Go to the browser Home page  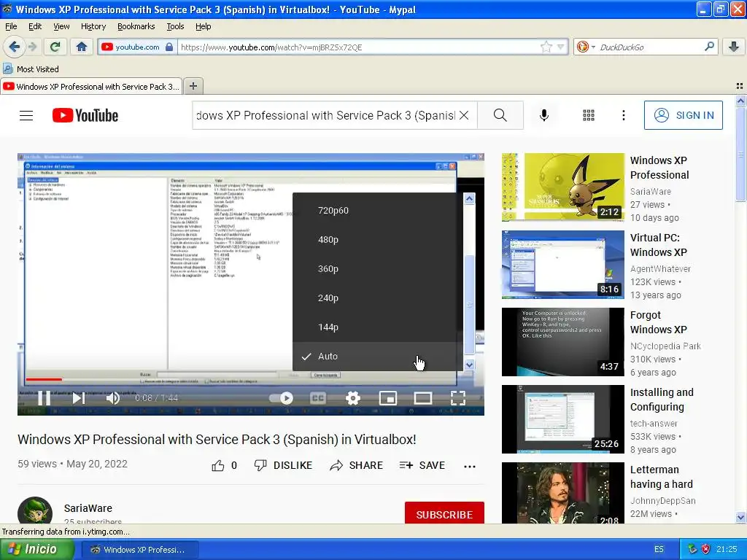[x=82, y=47]
